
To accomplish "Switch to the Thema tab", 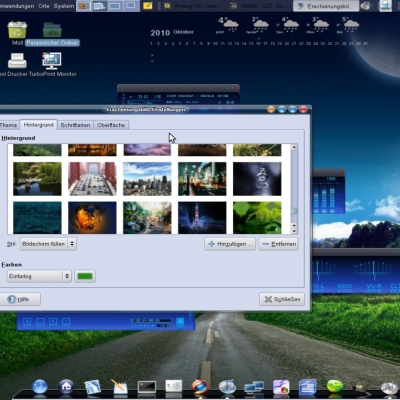I will [8, 125].
